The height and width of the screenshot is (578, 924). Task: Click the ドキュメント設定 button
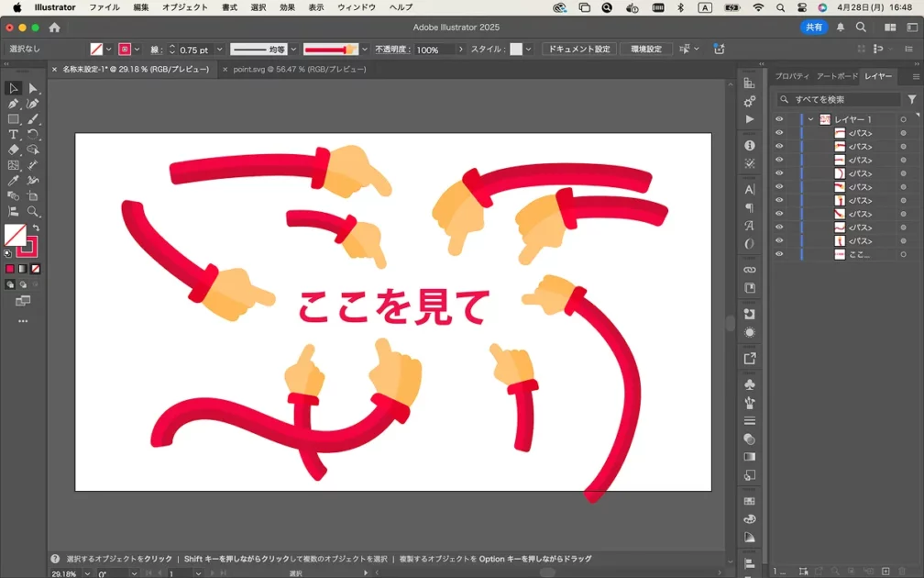tap(578, 49)
